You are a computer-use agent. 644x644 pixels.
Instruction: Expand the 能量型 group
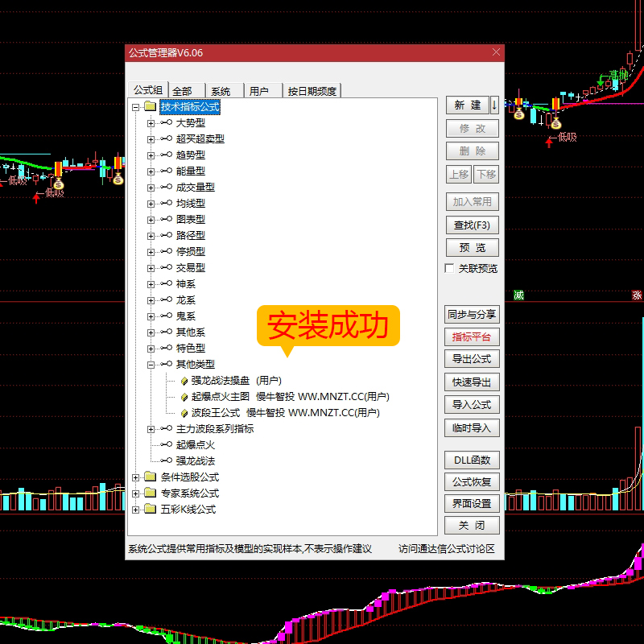pyautogui.click(x=151, y=171)
